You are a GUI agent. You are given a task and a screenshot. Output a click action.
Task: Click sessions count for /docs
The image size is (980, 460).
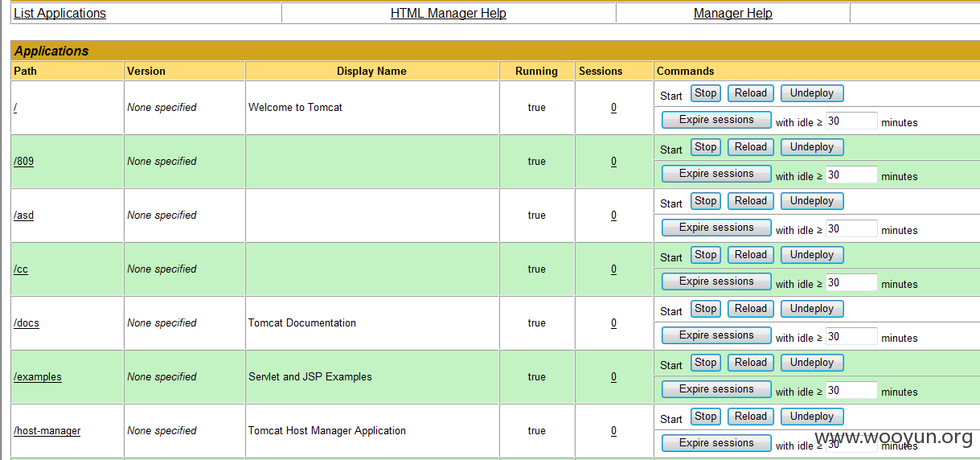point(613,322)
